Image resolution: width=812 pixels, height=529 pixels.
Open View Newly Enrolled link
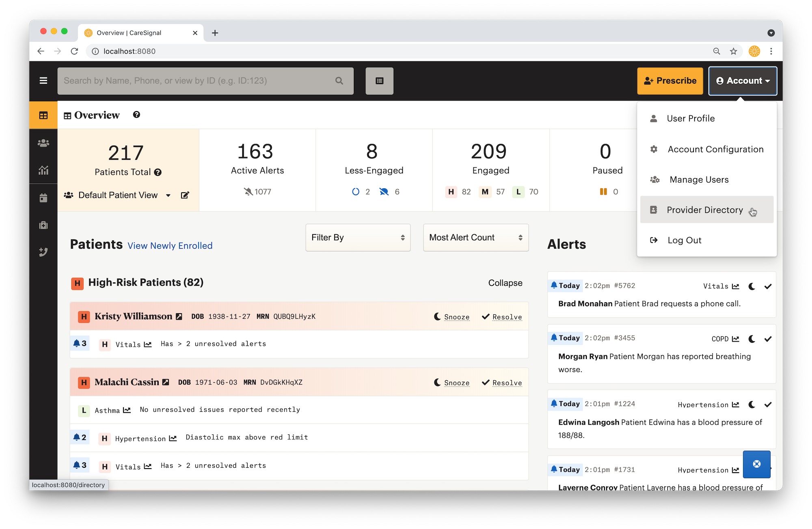coord(170,246)
